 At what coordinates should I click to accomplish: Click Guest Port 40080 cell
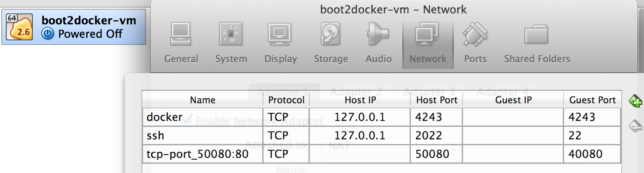tap(592, 154)
